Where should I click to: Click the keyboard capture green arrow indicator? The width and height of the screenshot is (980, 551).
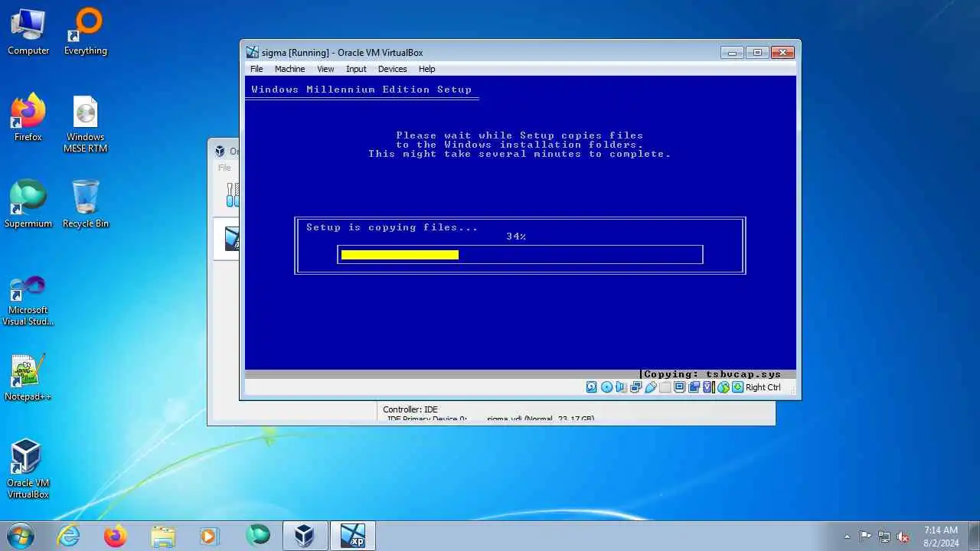pos(737,387)
